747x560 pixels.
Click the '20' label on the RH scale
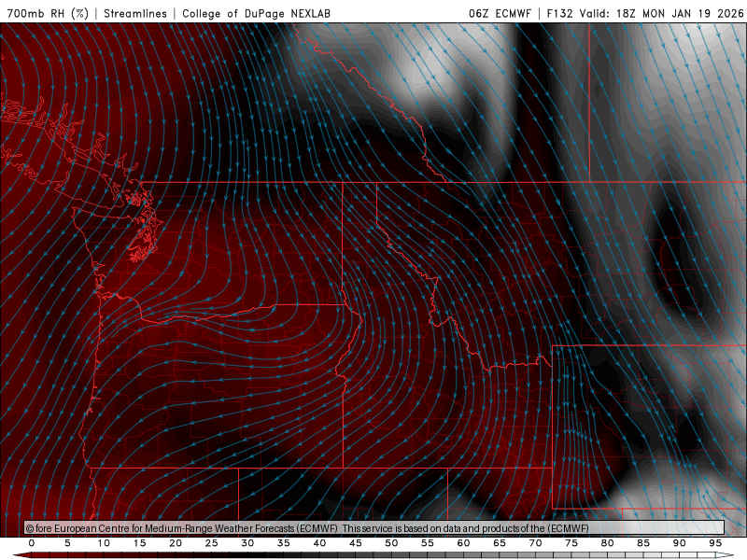(176, 543)
